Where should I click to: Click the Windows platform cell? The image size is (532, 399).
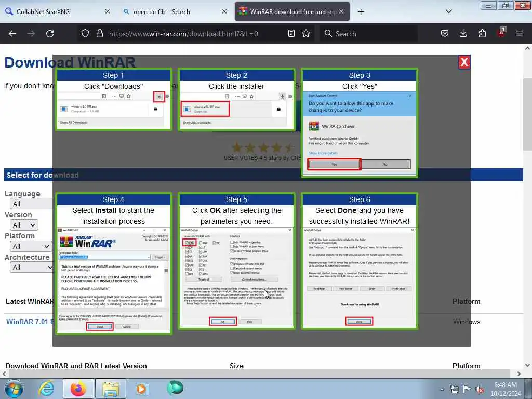coord(467,322)
